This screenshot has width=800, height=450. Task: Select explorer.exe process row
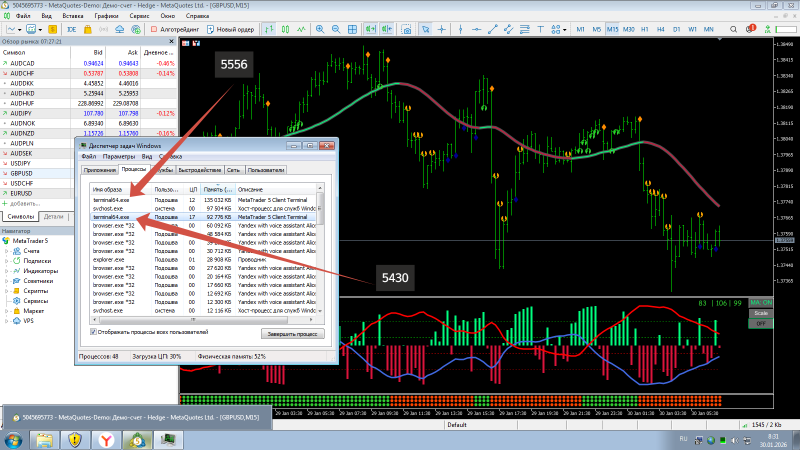click(x=204, y=260)
